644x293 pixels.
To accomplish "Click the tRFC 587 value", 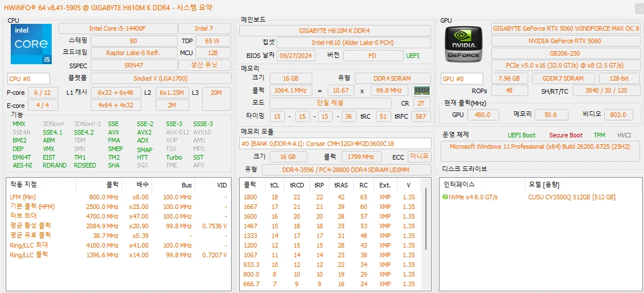I will point(421,116).
